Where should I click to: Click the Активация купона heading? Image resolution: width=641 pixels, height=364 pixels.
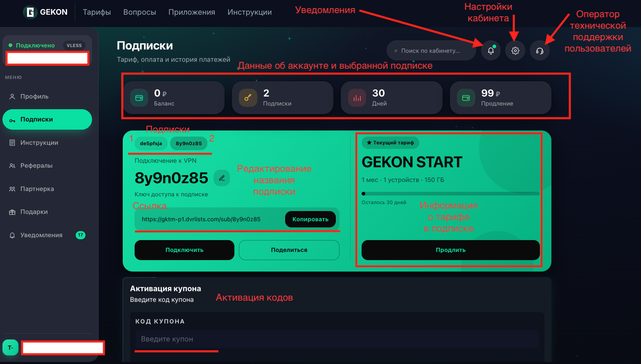(x=166, y=289)
